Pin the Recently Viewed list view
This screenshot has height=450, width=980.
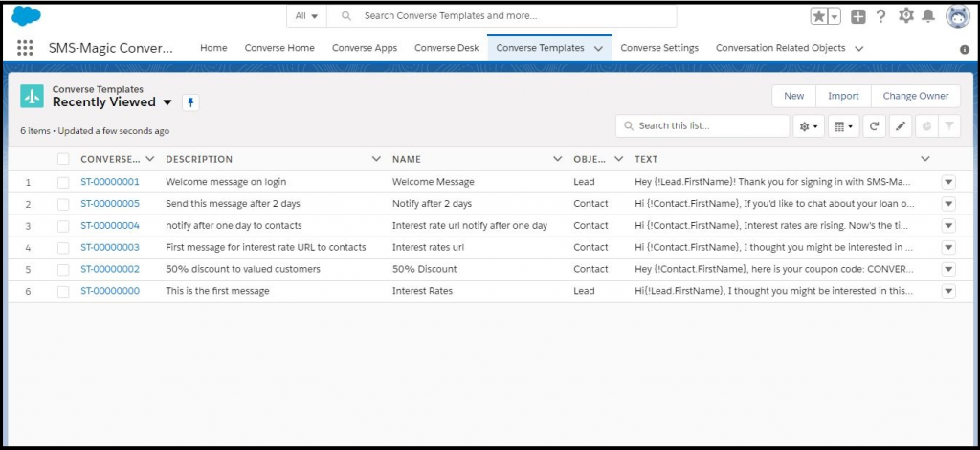(190, 102)
